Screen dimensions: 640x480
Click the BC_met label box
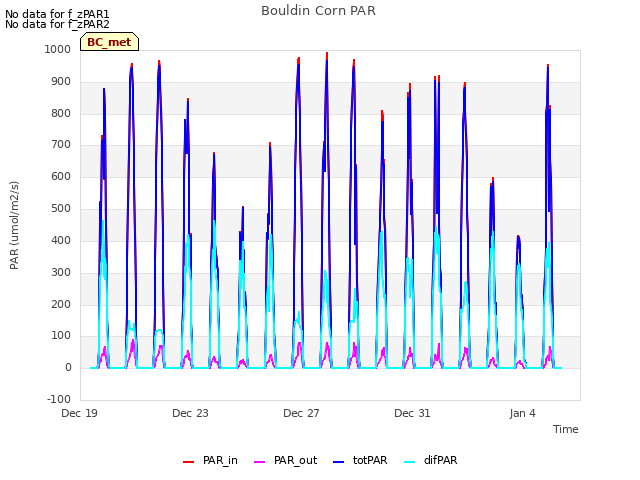coord(109,42)
